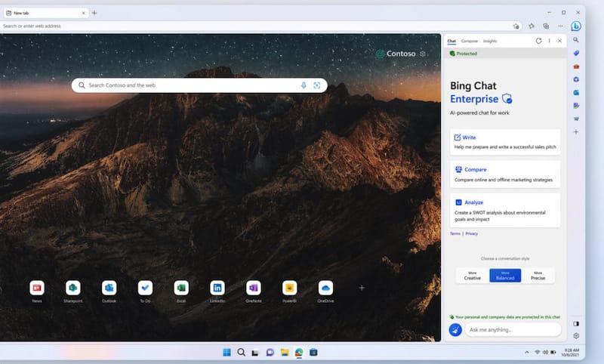
Task: Select the Creative conversation style
Action: [473, 276]
